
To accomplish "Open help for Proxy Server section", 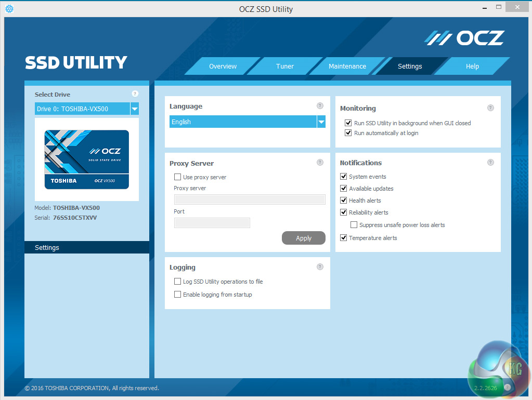I will point(320,163).
